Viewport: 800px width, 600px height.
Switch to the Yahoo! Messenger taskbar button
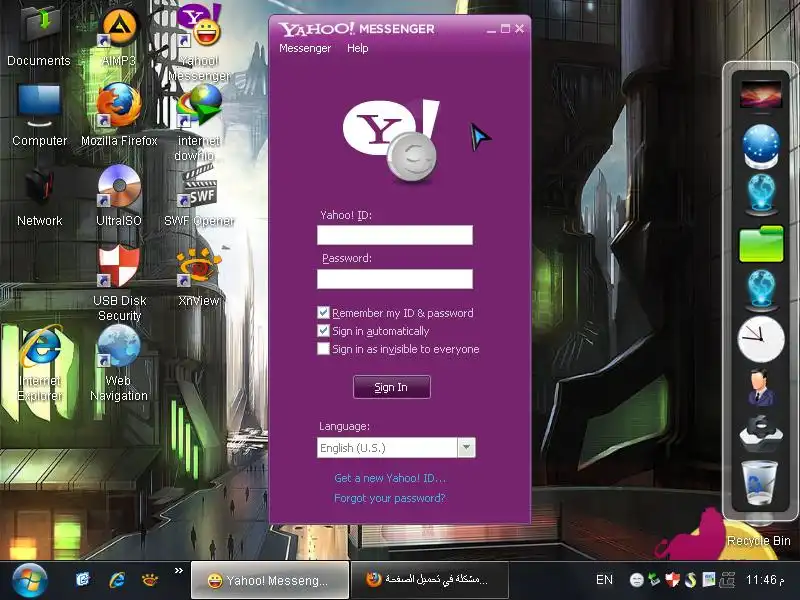[270, 580]
